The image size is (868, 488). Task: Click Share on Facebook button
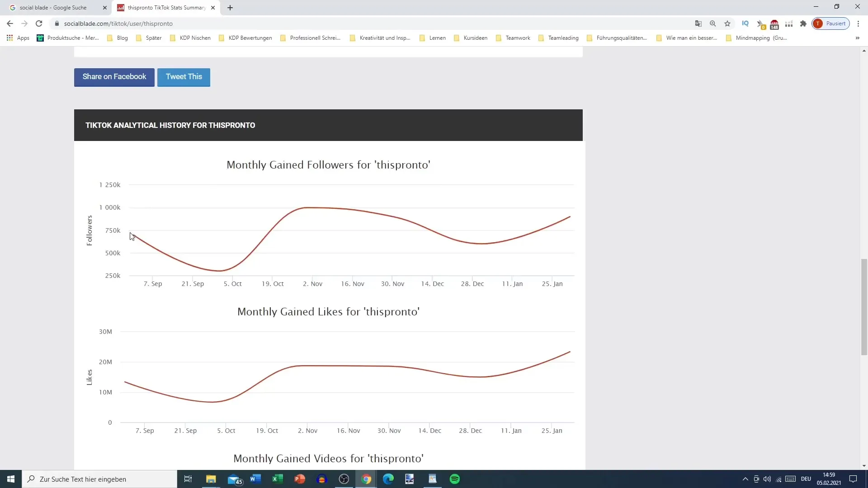114,77
